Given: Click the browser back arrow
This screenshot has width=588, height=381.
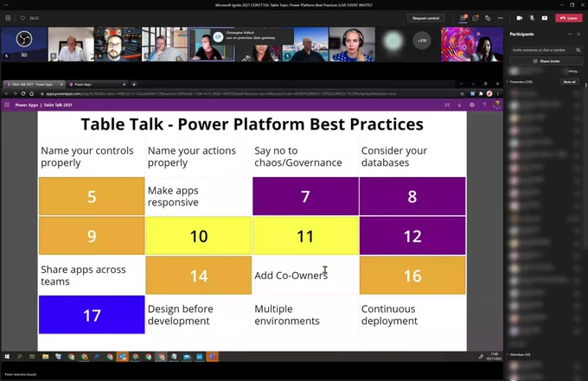Looking at the screenshot, I should [x=6, y=93].
